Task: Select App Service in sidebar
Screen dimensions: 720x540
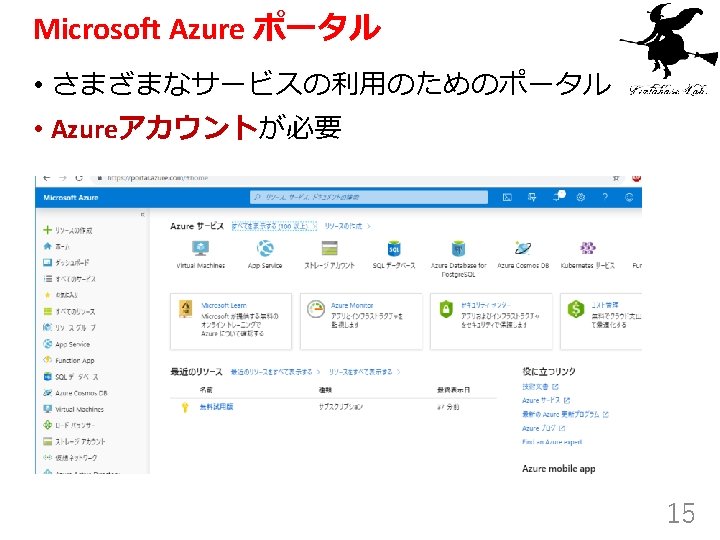Action: (67, 344)
